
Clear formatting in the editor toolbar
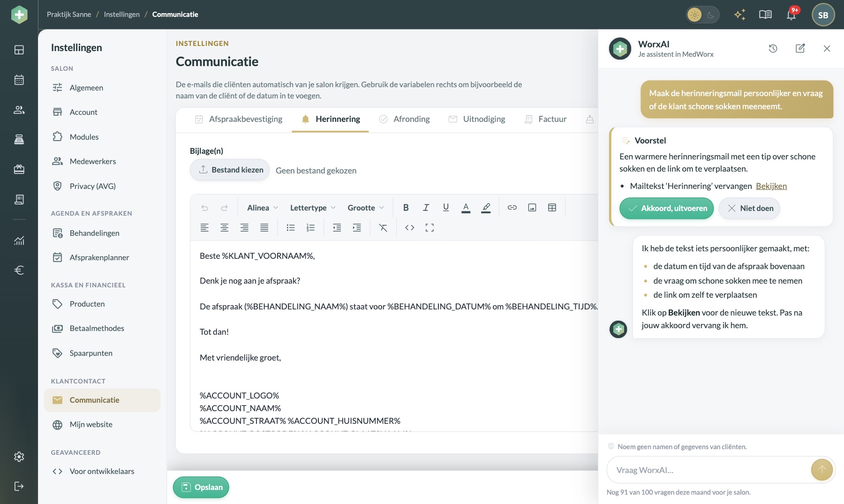coord(383,228)
